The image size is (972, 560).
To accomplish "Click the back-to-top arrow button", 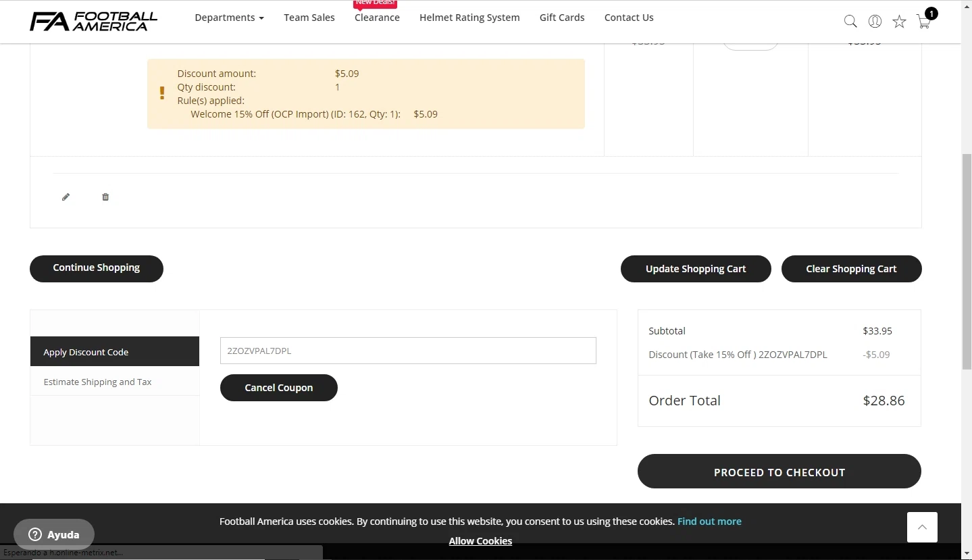I will point(922,527).
